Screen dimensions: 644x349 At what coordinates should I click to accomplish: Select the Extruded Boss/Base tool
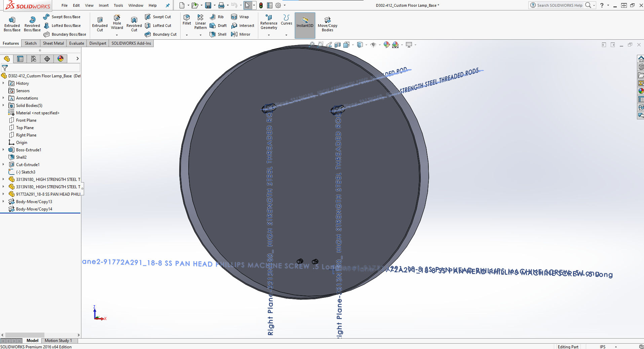(x=12, y=24)
